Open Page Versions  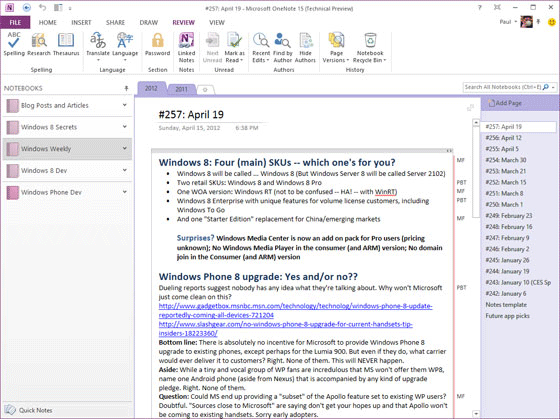pos(336,48)
